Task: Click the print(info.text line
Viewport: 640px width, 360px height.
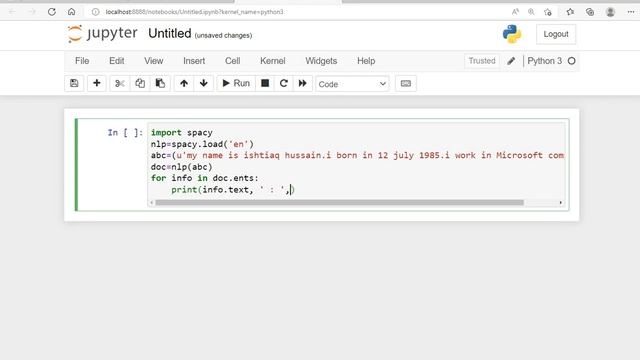Action: [x=233, y=190]
